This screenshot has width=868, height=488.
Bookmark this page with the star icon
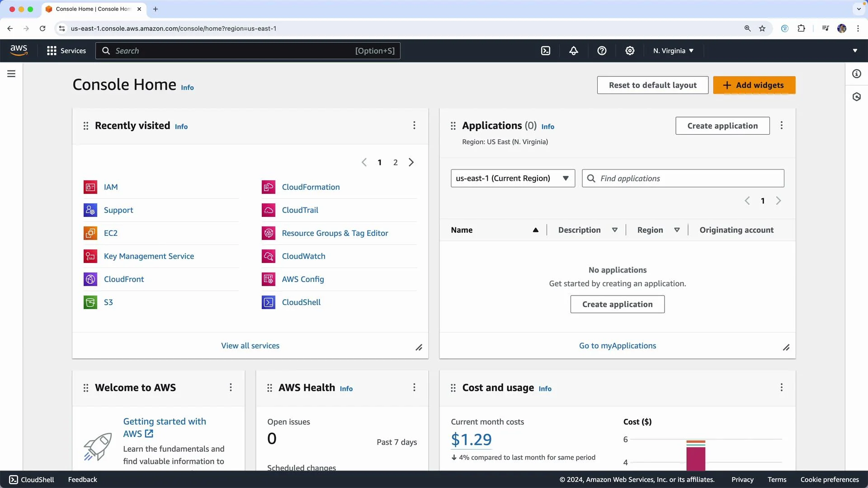762,28
